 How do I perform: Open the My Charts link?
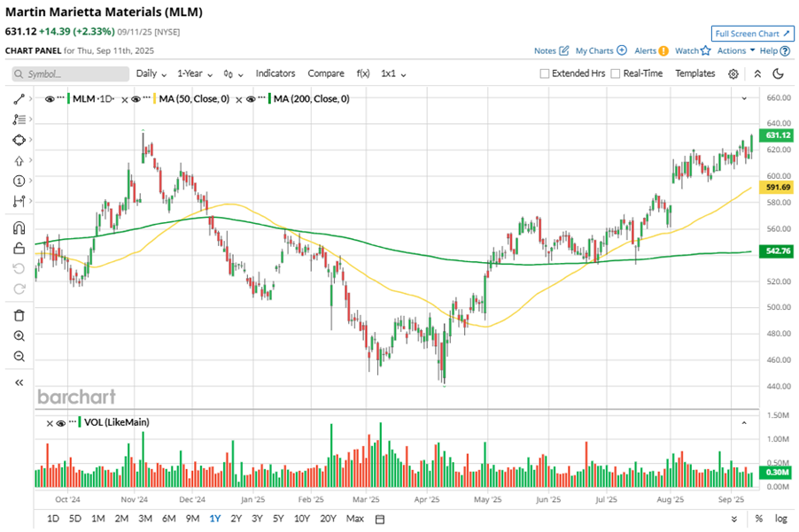601,51
